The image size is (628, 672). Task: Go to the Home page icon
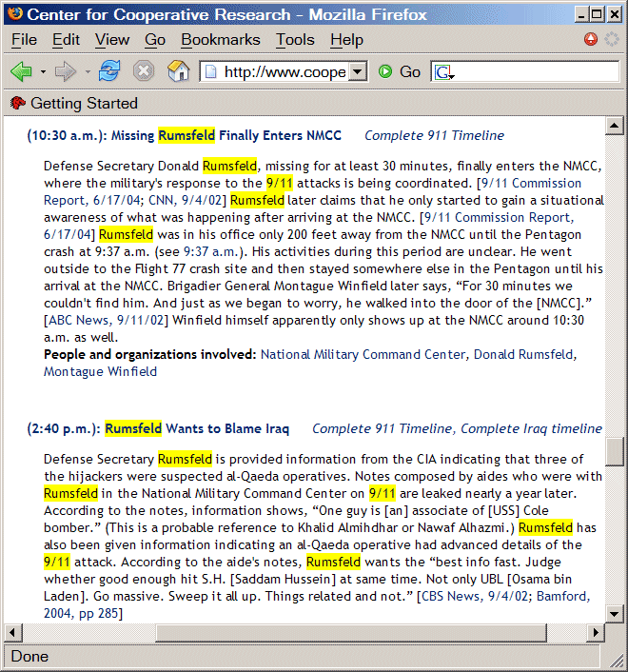178,71
